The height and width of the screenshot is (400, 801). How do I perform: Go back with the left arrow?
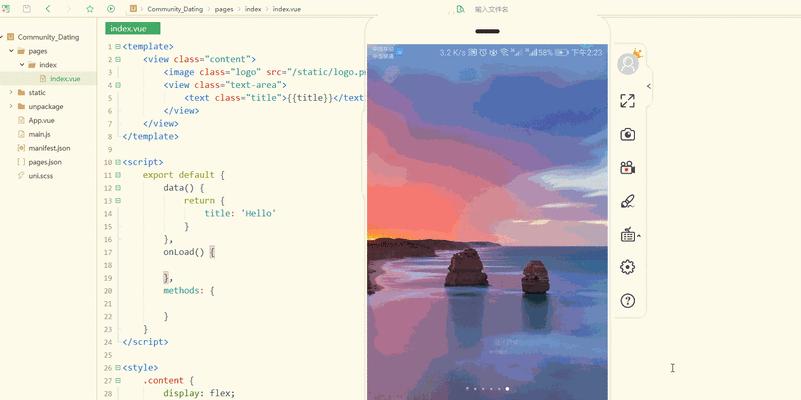click(x=48, y=9)
